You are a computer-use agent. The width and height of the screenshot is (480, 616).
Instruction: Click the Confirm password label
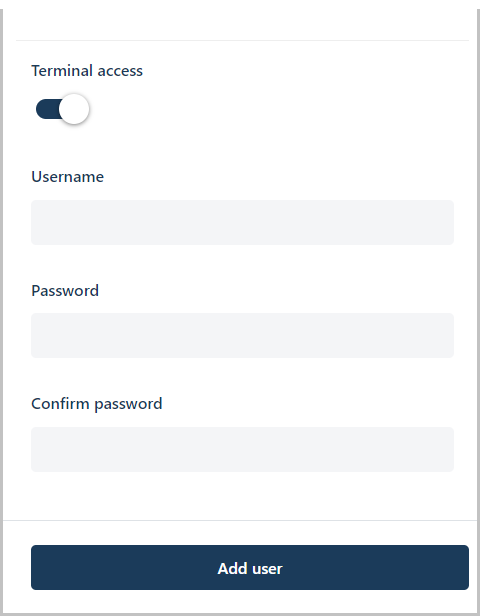[x=97, y=404]
